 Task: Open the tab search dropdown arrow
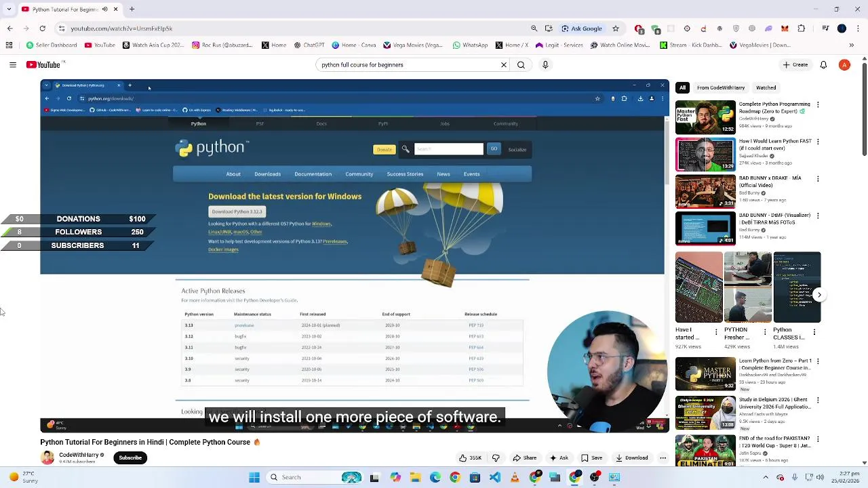(9, 9)
